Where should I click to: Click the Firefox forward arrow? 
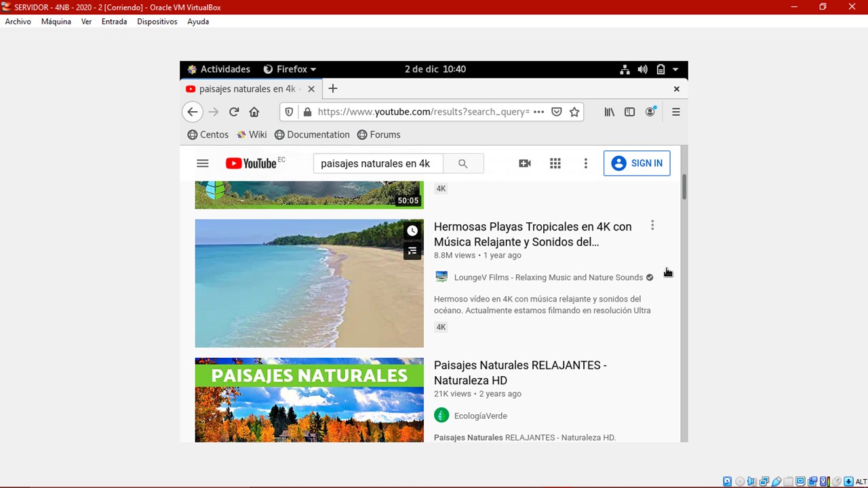click(x=214, y=112)
